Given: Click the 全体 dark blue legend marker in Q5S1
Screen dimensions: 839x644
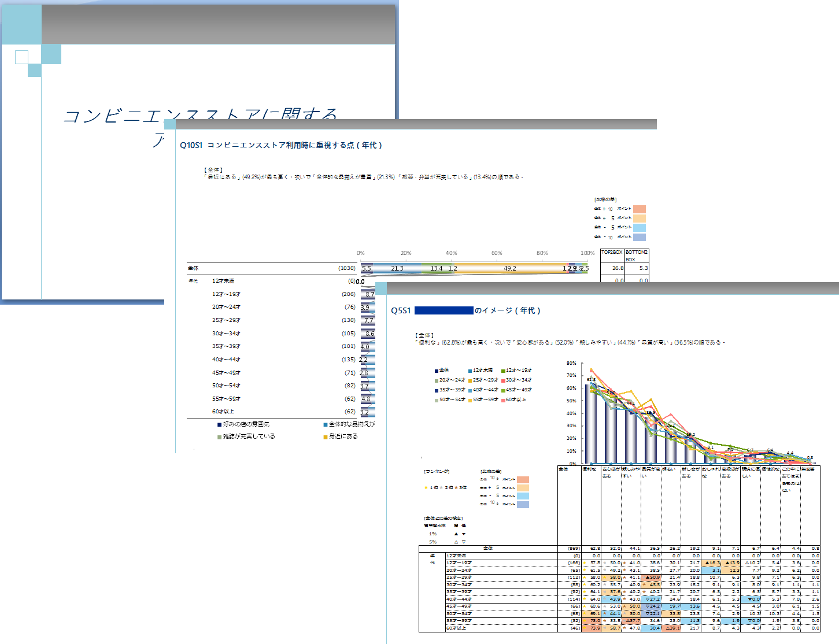Looking at the screenshot, I should (x=437, y=371).
